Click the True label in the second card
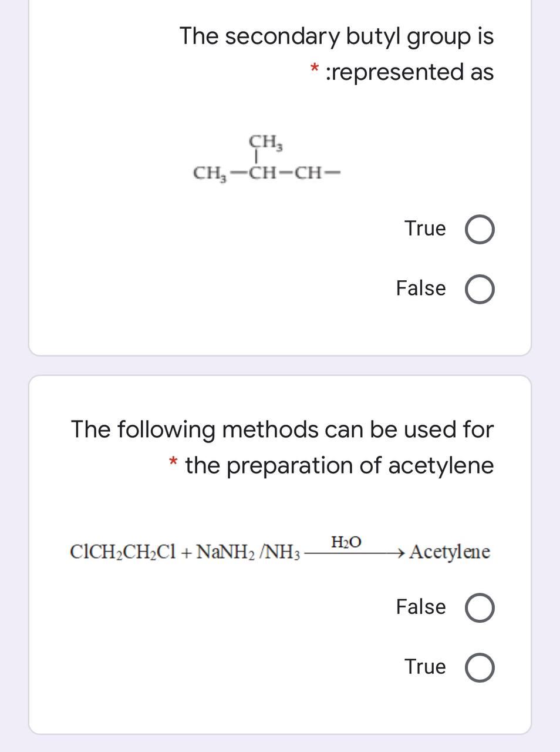The height and width of the screenshot is (752, 560). point(424,667)
